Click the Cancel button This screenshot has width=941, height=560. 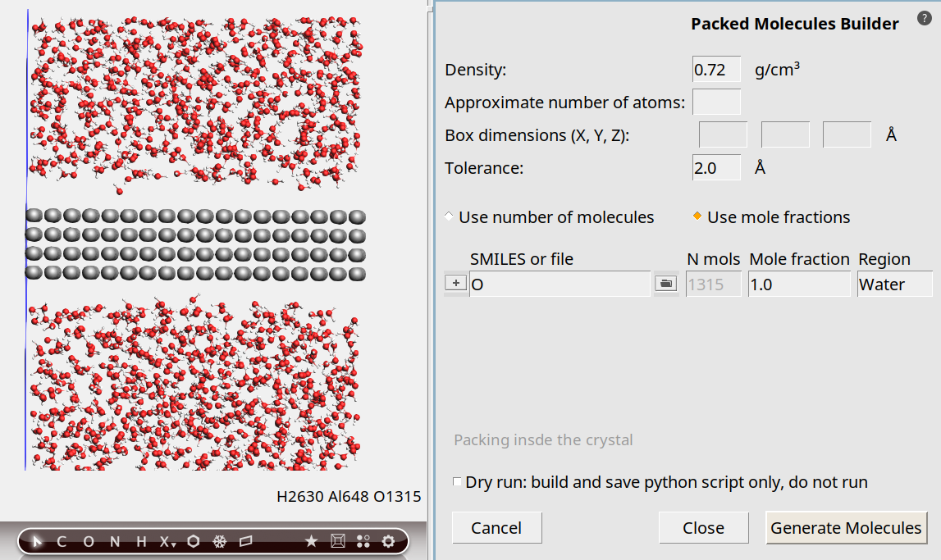(x=496, y=528)
